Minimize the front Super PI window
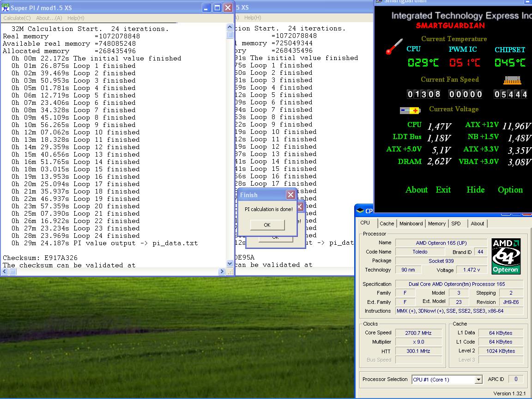The width and height of the screenshot is (532, 399). pos(206,8)
